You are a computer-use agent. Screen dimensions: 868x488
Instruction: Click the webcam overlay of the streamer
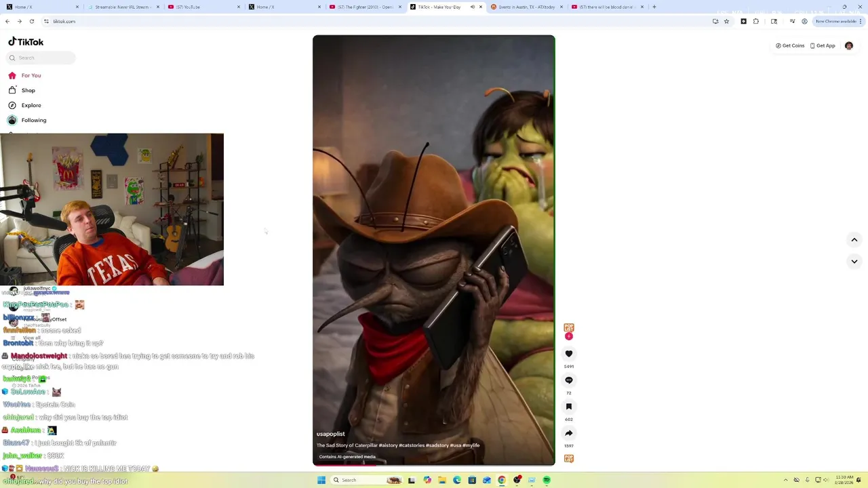[112, 209]
